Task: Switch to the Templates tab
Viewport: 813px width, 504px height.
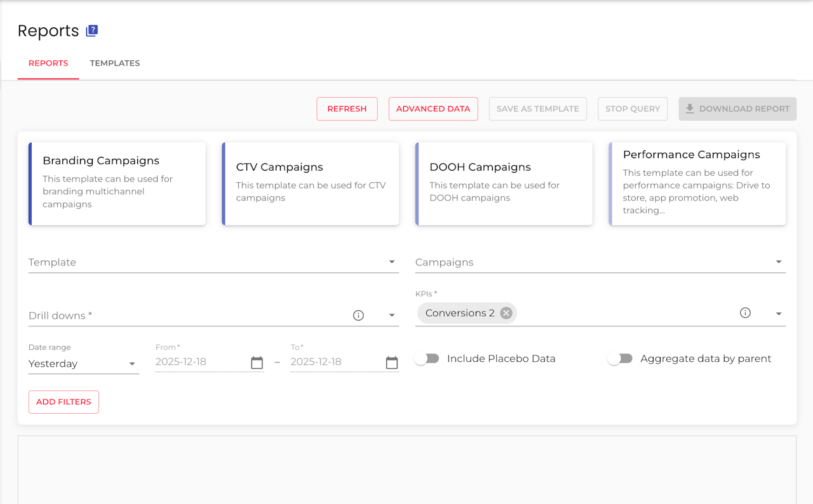Action: [115, 63]
